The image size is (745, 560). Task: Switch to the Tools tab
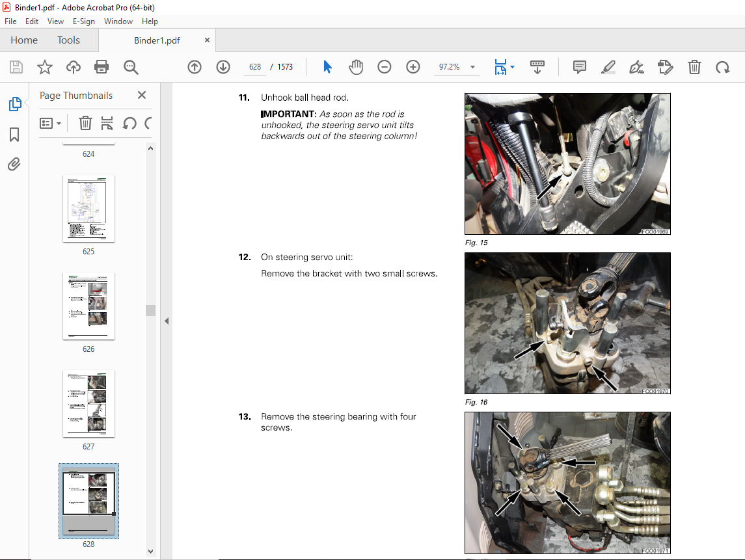tap(68, 40)
